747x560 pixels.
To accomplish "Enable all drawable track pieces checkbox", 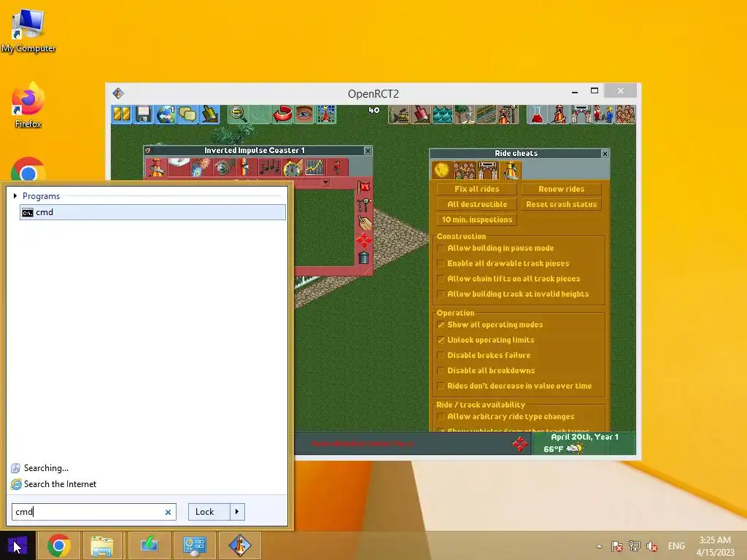I will (441, 263).
